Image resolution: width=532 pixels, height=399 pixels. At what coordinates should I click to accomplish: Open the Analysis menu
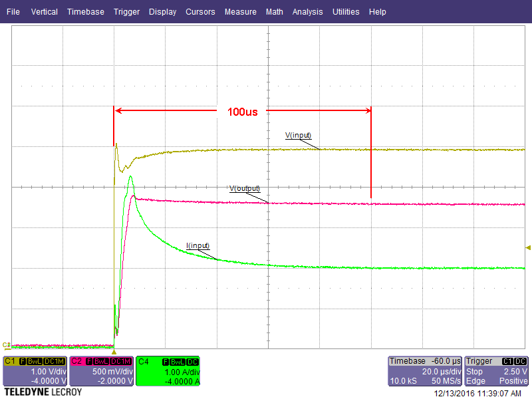click(x=308, y=12)
